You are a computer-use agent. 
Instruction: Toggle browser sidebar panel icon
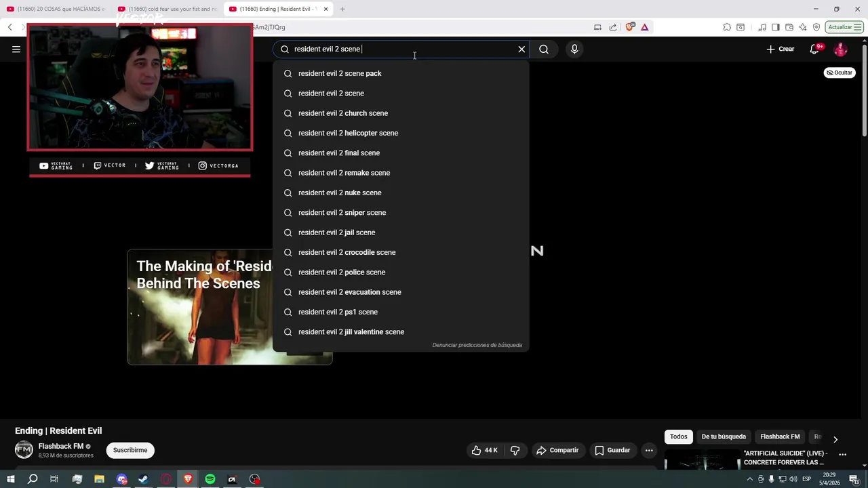pyautogui.click(x=776, y=27)
